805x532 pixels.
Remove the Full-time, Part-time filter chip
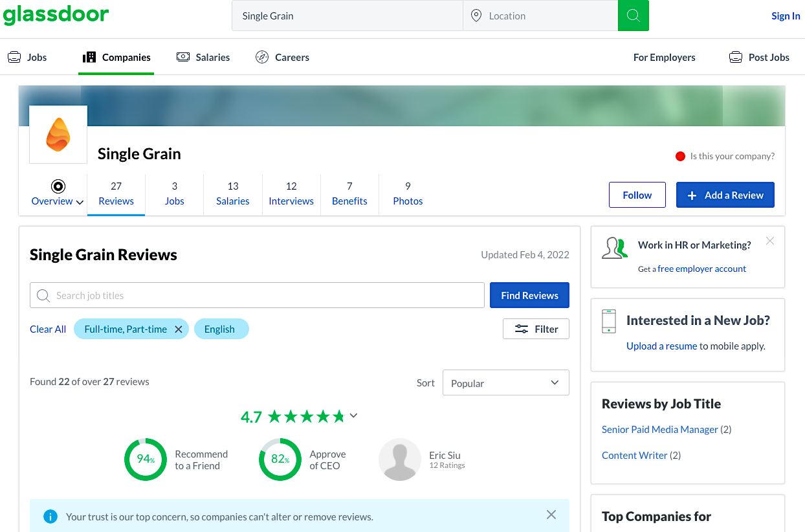tap(178, 329)
